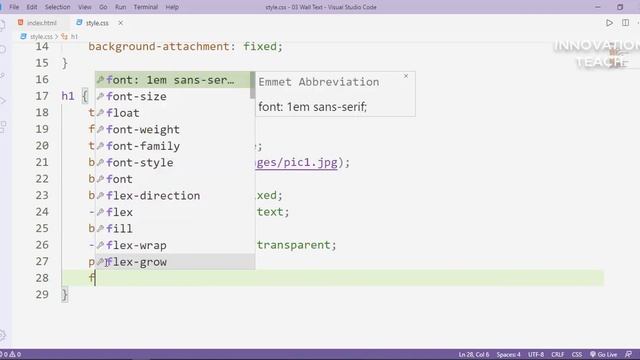
Task: Click the suggestion list scrollbar thumb
Action: coord(253,85)
